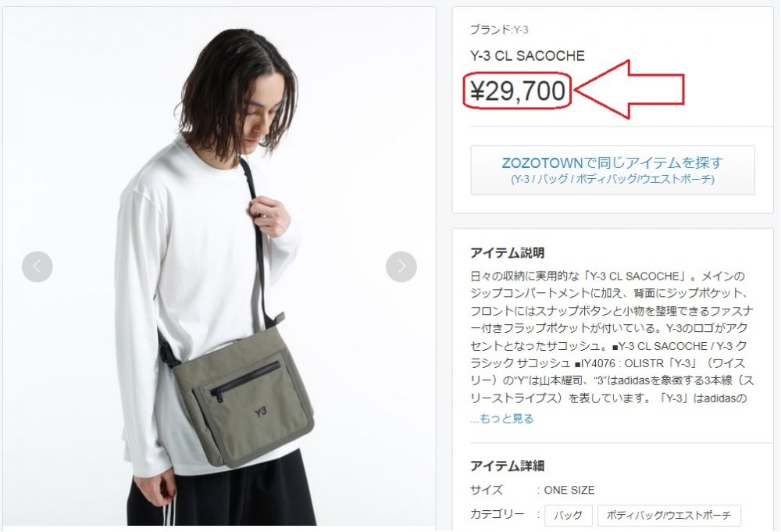Click the カテゴリー label
The height and width of the screenshot is (532, 781).
497,514
